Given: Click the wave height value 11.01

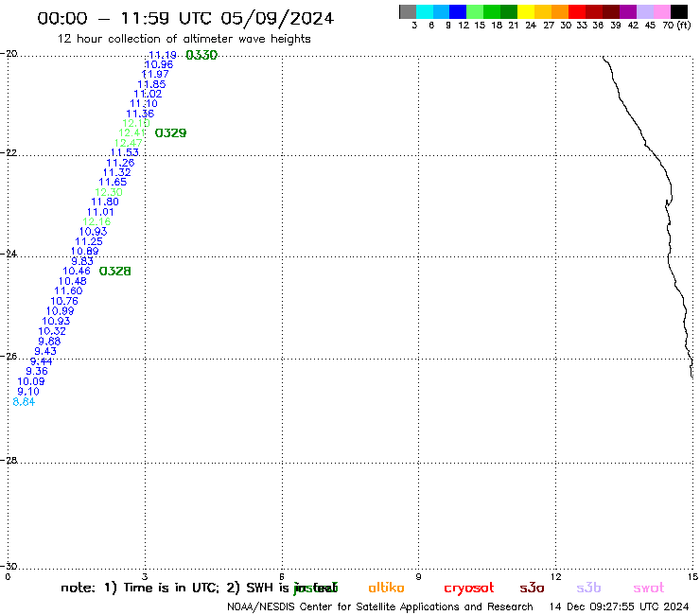Looking at the screenshot, I should [100, 212].
